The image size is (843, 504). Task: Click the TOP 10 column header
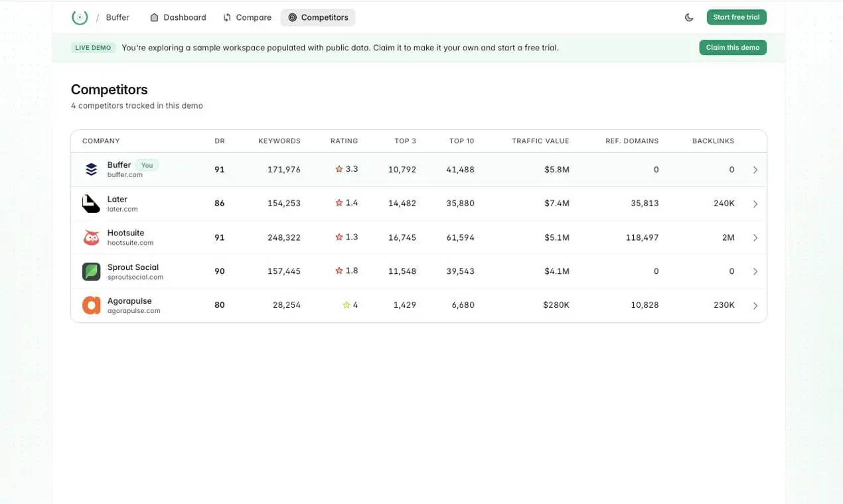coord(462,141)
